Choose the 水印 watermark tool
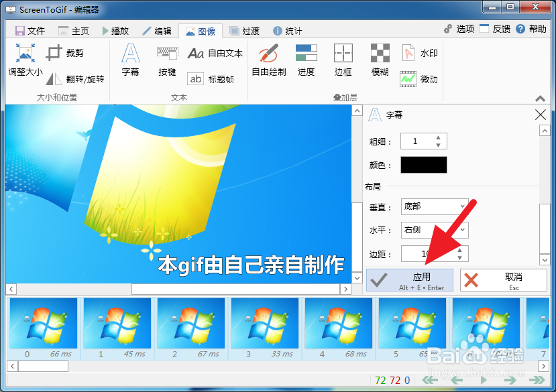The height and width of the screenshot is (392, 556). (419, 53)
